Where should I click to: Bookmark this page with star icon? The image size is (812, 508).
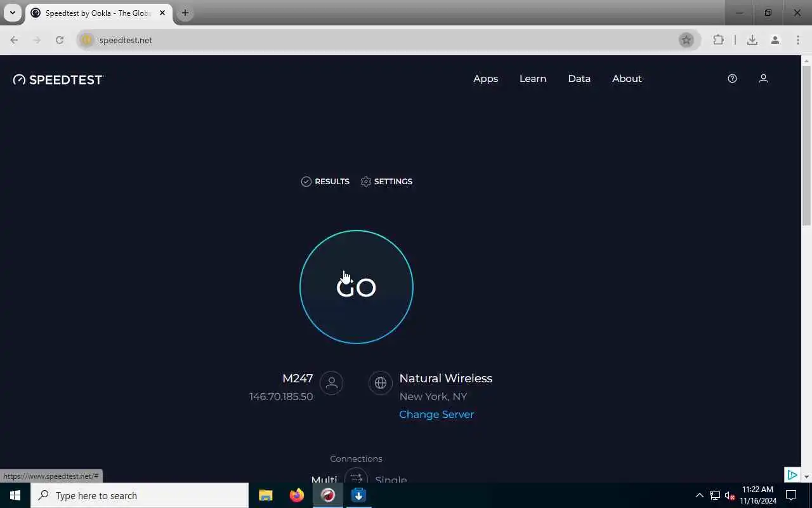[x=686, y=40]
